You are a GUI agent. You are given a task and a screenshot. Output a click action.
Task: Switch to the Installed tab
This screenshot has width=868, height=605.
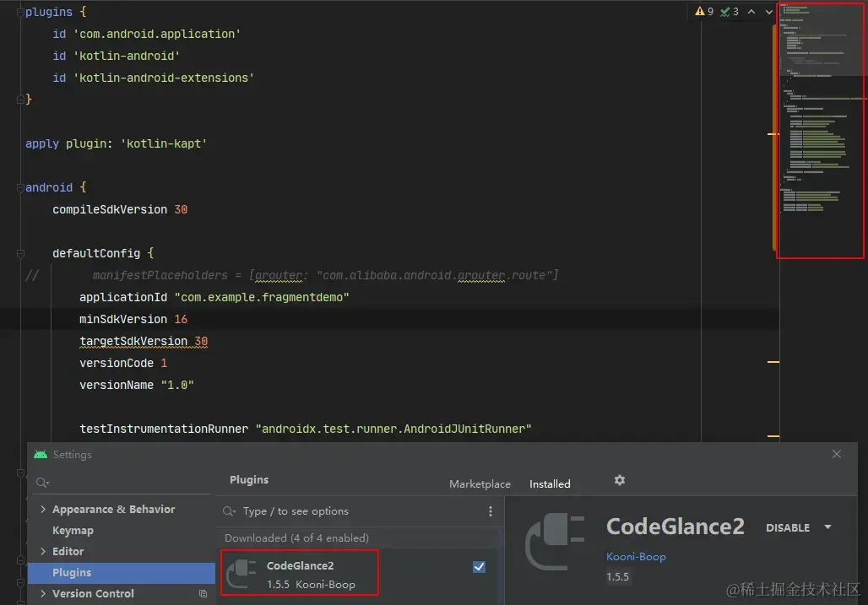click(550, 483)
